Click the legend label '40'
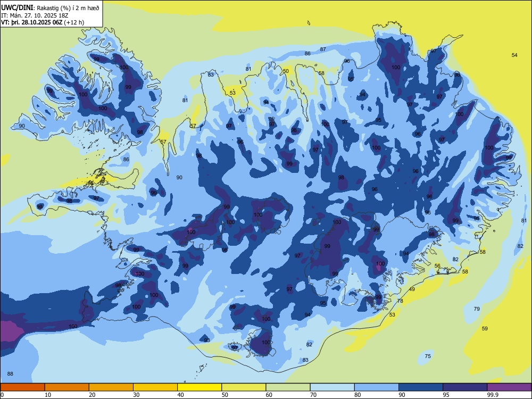This screenshot has height=399, width=532. [181, 395]
